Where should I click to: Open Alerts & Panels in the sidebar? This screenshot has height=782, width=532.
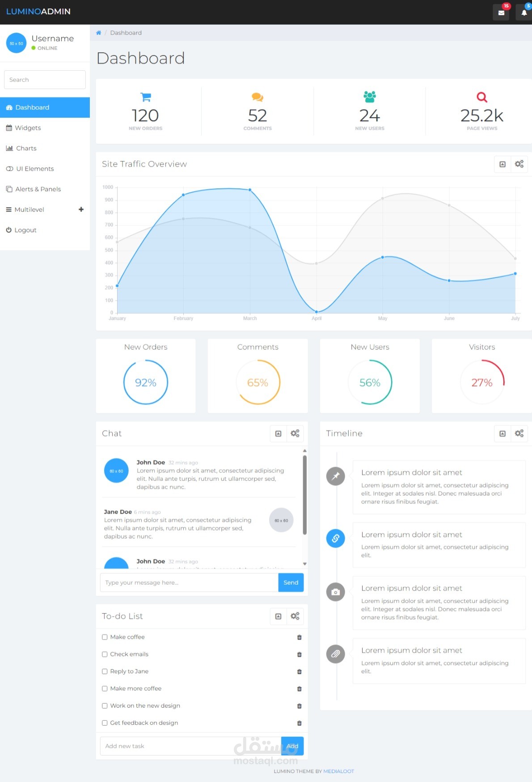(45, 189)
